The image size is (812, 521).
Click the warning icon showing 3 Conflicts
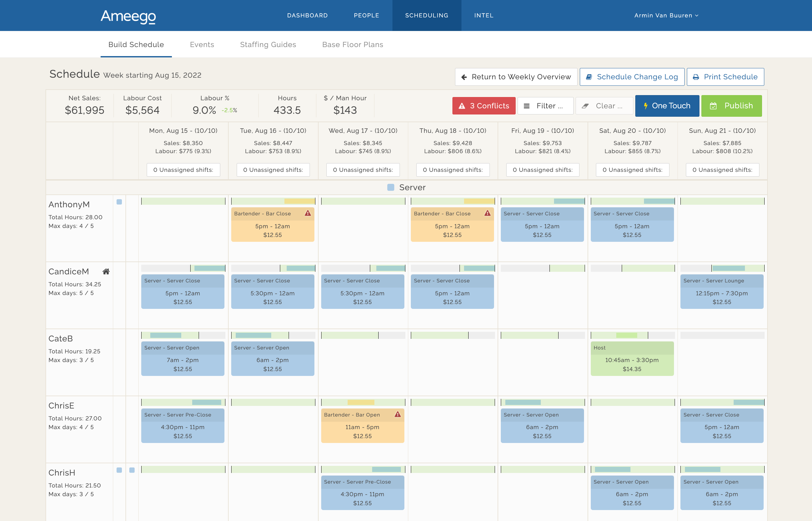pyautogui.click(x=462, y=105)
